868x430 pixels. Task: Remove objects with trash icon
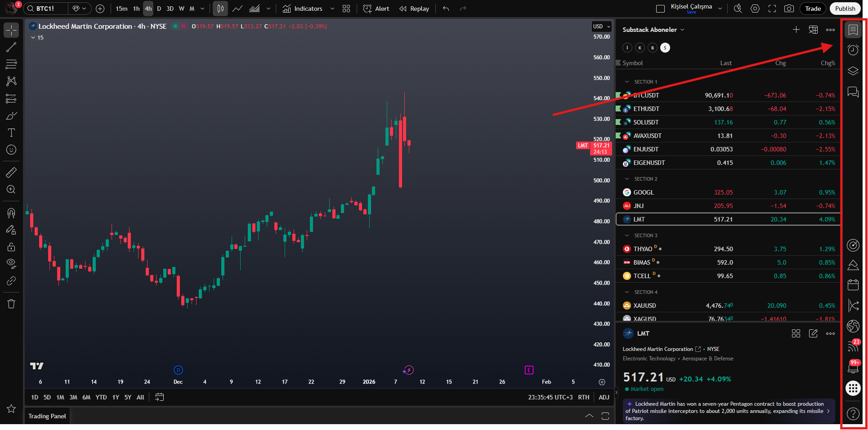(x=11, y=304)
